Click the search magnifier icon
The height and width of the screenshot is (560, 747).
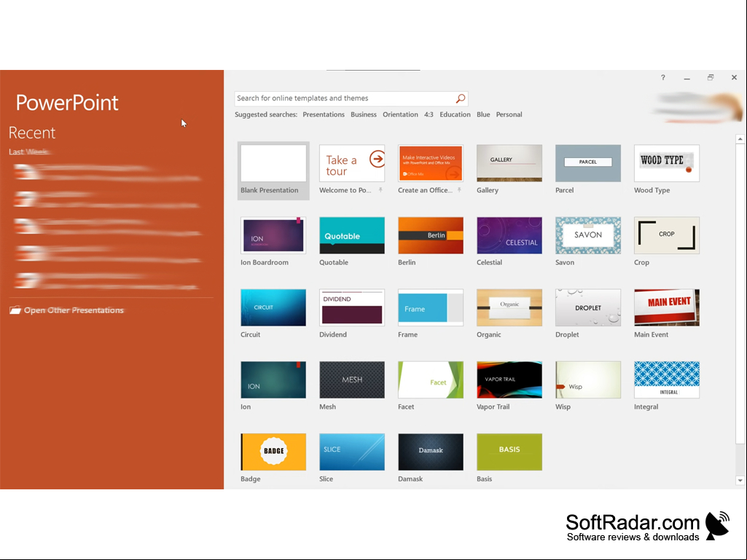click(x=460, y=98)
